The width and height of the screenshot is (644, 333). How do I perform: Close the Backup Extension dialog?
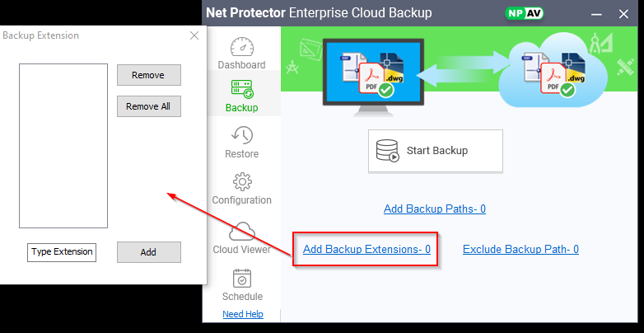[x=194, y=35]
